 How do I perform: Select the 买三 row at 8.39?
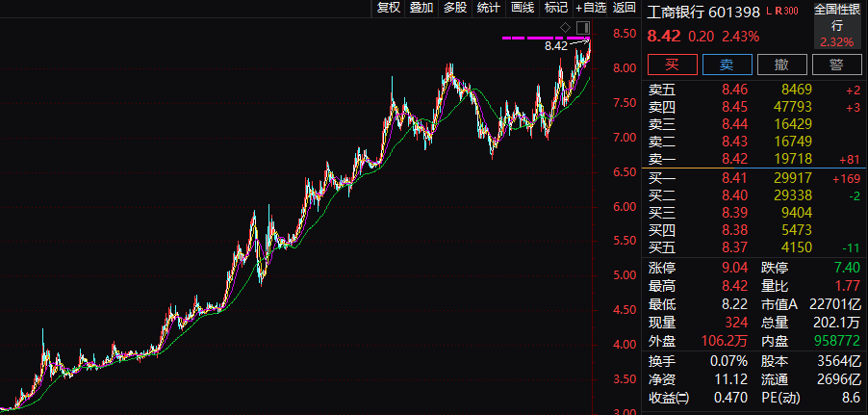[753, 213]
